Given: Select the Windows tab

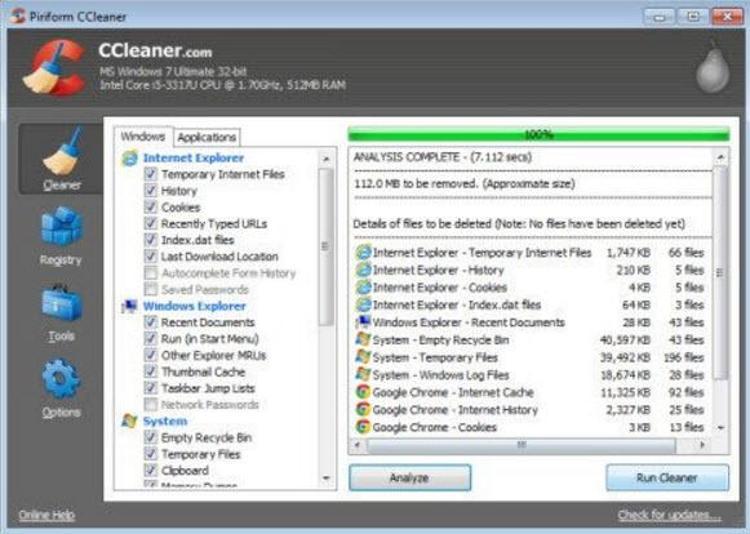Looking at the screenshot, I should click(x=143, y=136).
